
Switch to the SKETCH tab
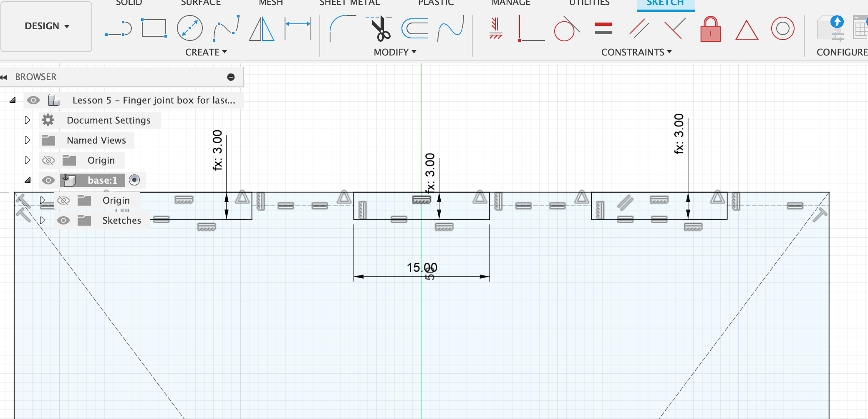click(x=665, y=3)
